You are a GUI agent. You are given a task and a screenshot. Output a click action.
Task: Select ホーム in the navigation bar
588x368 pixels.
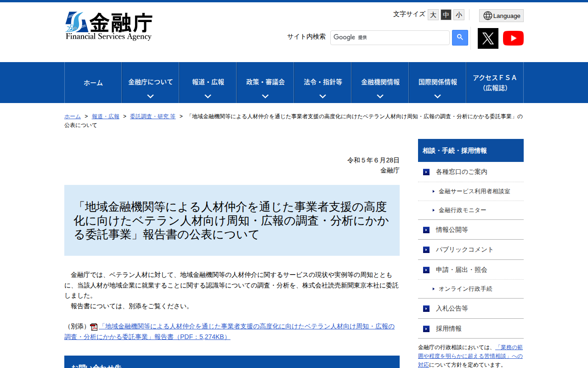point(93,82)
